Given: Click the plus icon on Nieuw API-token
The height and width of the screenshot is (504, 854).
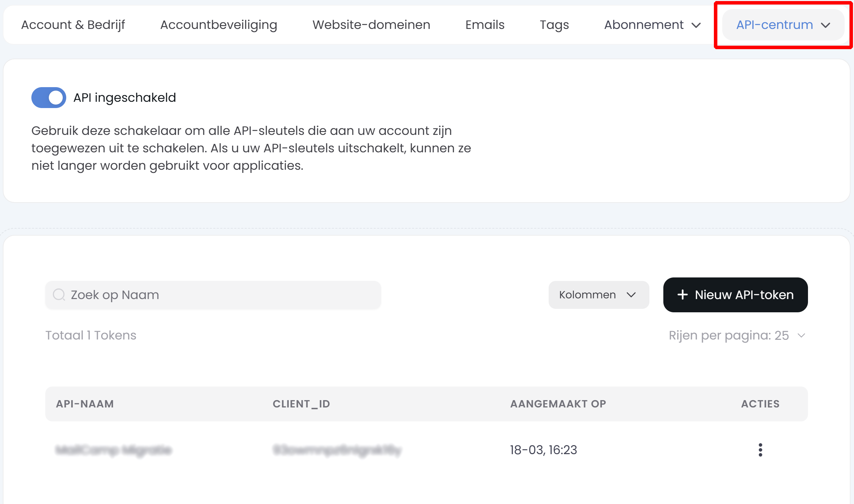Looking at the screenshot, I should [x=682, y=295].
